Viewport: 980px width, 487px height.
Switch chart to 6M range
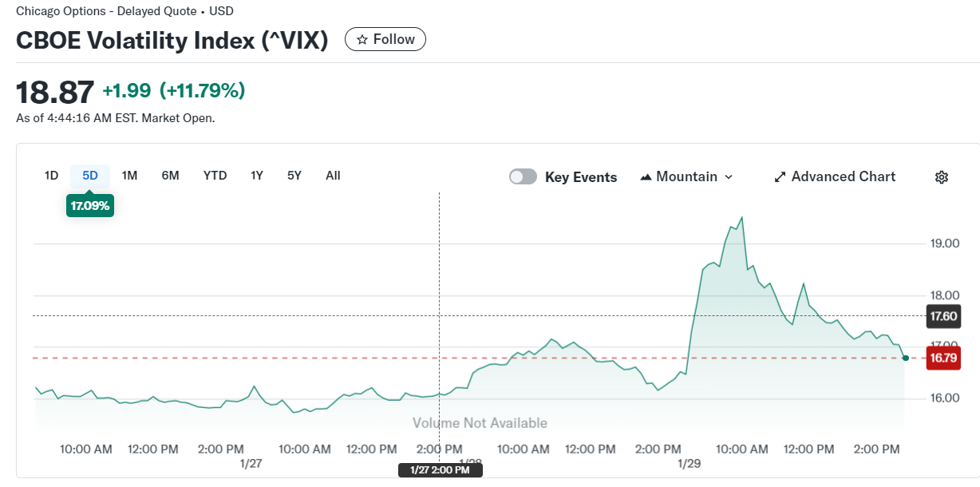(170, 176)
